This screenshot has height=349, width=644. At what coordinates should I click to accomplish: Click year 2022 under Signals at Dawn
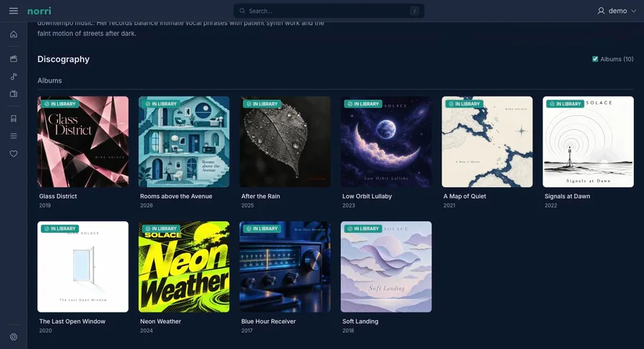coord(550,205)
